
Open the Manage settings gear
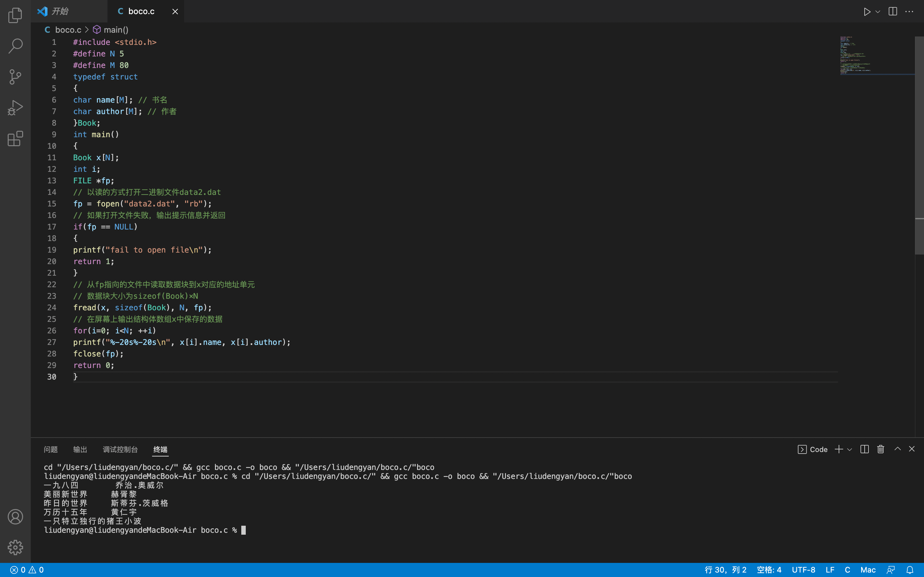pos(15,547)
